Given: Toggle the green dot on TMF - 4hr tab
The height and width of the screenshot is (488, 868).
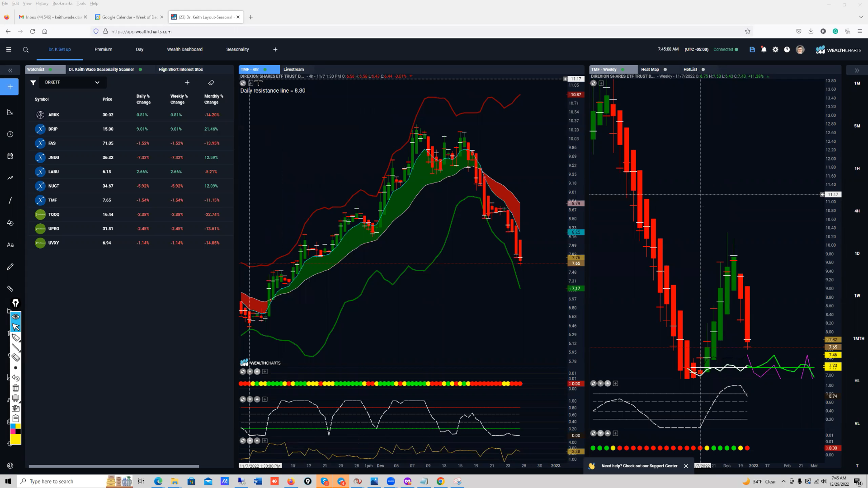Looking at the screenshot, I should [x=265, y=70].
